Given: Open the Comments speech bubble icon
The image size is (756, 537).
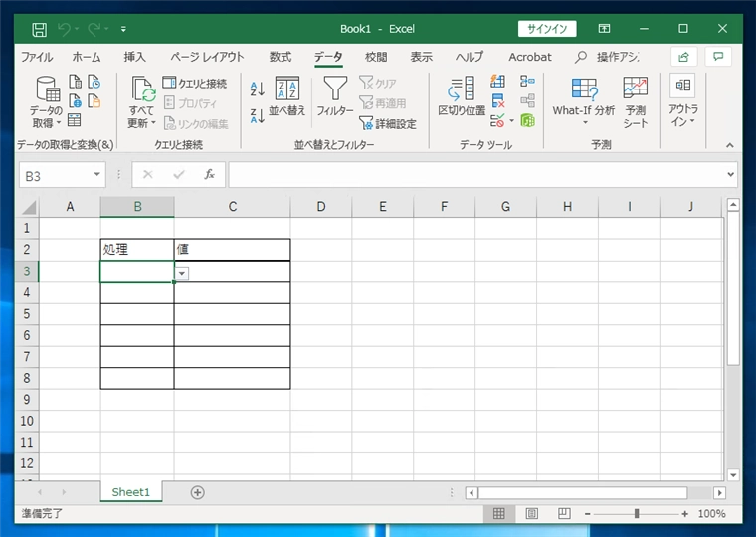Looking at the screenshot, I should click(x=718, y=57).
